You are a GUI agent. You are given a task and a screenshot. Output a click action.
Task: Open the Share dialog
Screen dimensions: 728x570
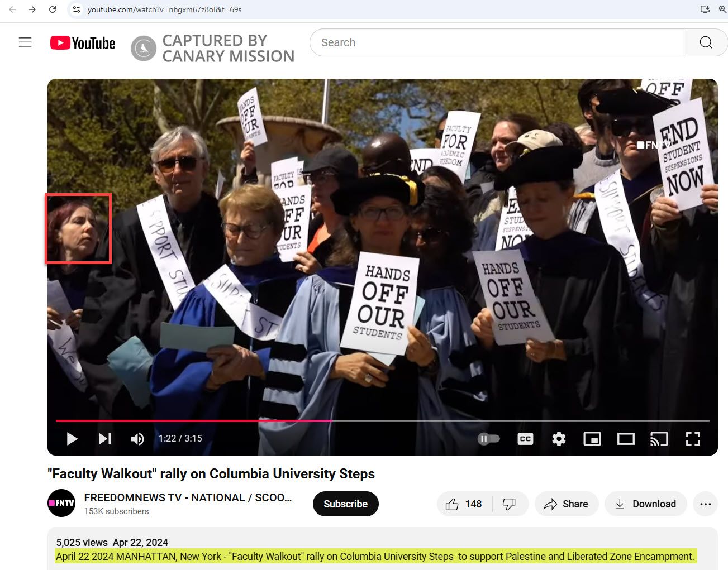coord(566,504)
